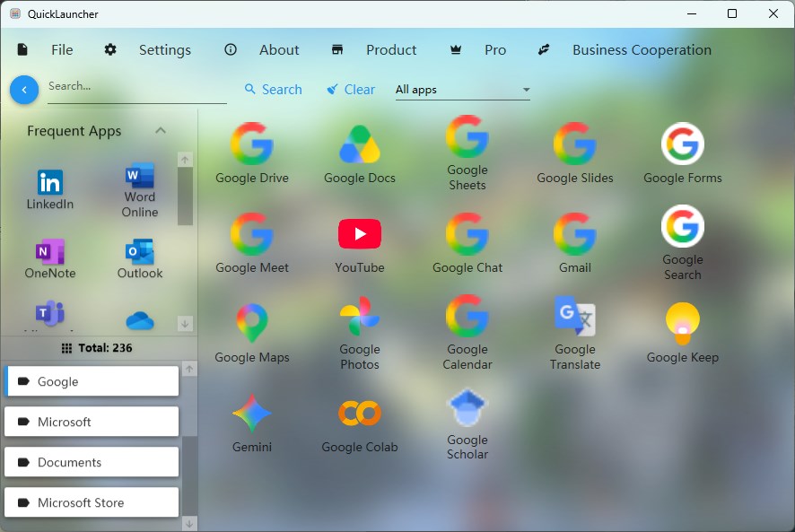Open the Google Chat icon
This screenshot has height=532, width=795.
[467, 234]
